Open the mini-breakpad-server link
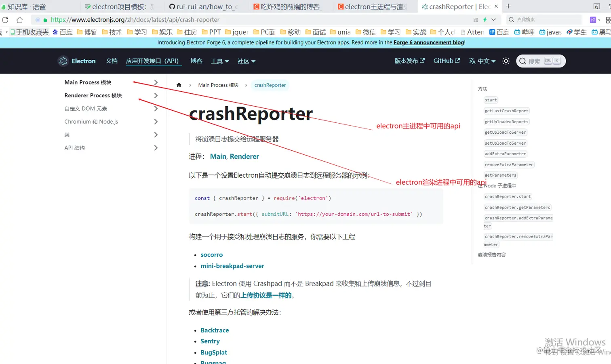Image resolution: width=611 pixels, height=364 pixels. click(x=232, y=266)
